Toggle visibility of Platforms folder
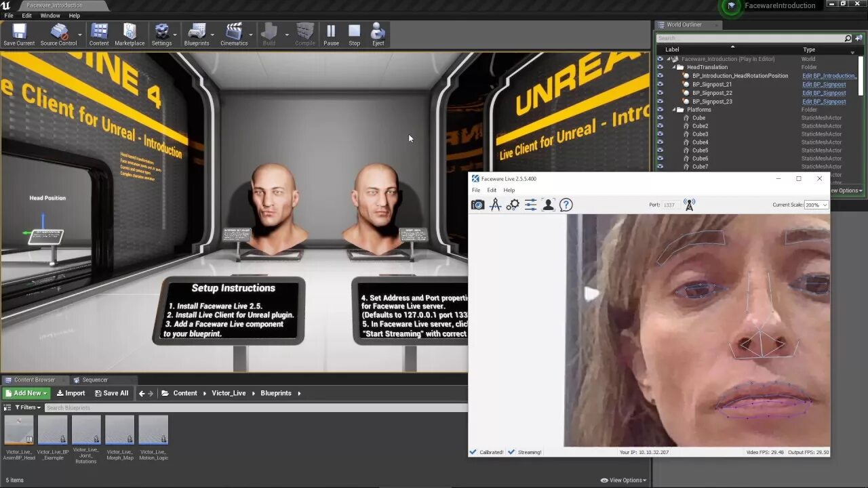This screenshot has width=868, height=488. point(660,110)
